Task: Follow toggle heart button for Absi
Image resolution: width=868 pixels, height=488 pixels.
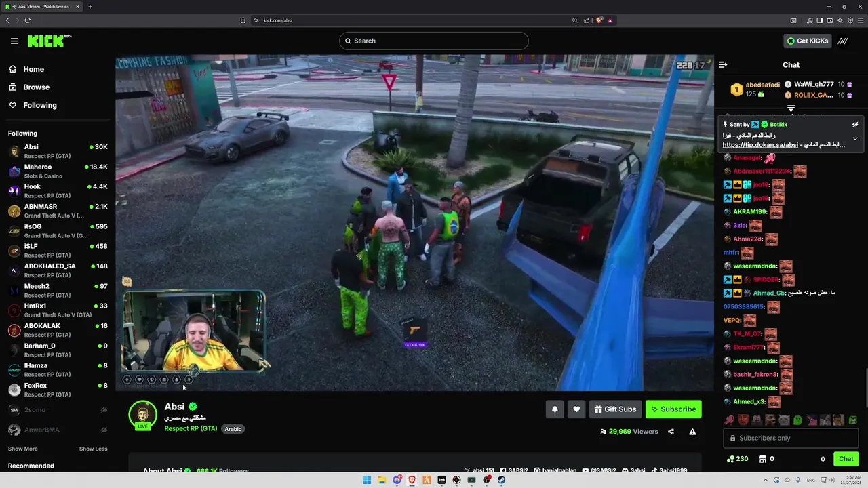Action: tap(576, 409)
